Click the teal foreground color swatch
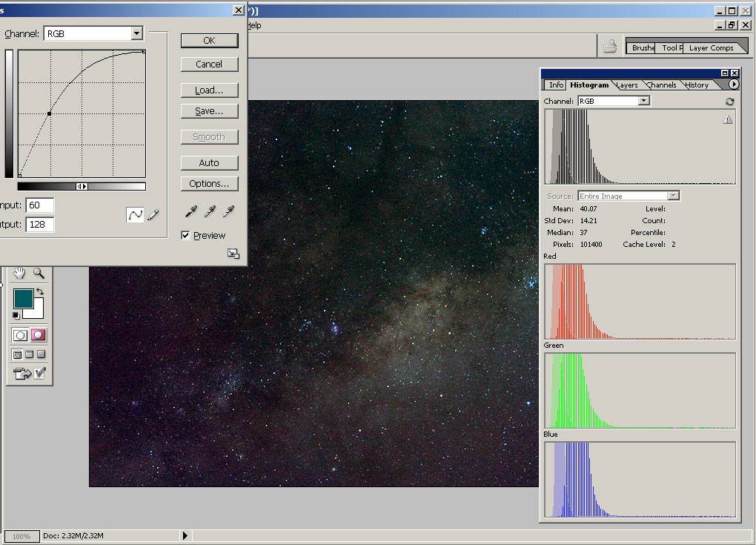756x545 pixels. (23, 298)
